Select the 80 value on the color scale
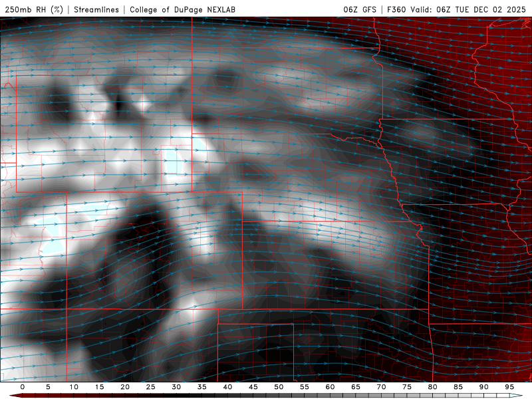 click(433, 387)
